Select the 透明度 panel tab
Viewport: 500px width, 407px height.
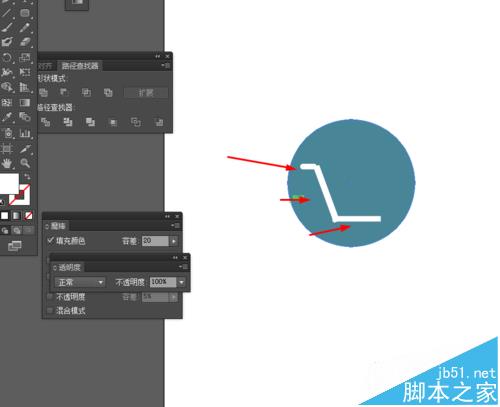(x=70, y=267)
